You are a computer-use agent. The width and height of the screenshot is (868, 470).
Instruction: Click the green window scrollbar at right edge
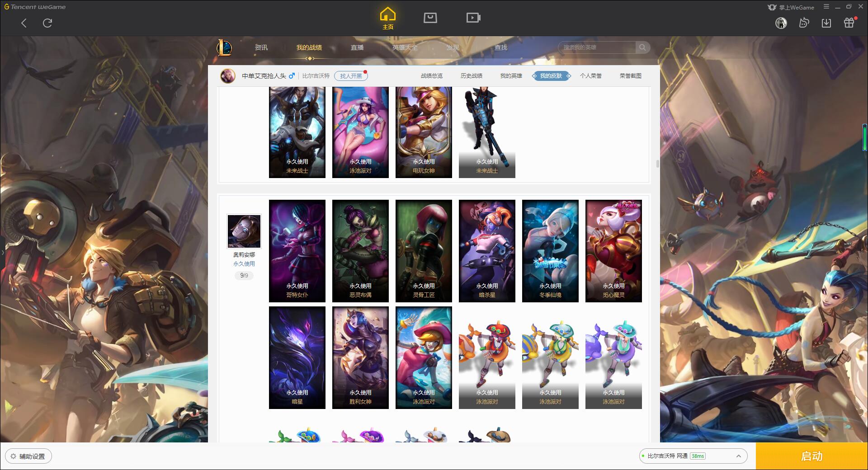tap(864, 137)
